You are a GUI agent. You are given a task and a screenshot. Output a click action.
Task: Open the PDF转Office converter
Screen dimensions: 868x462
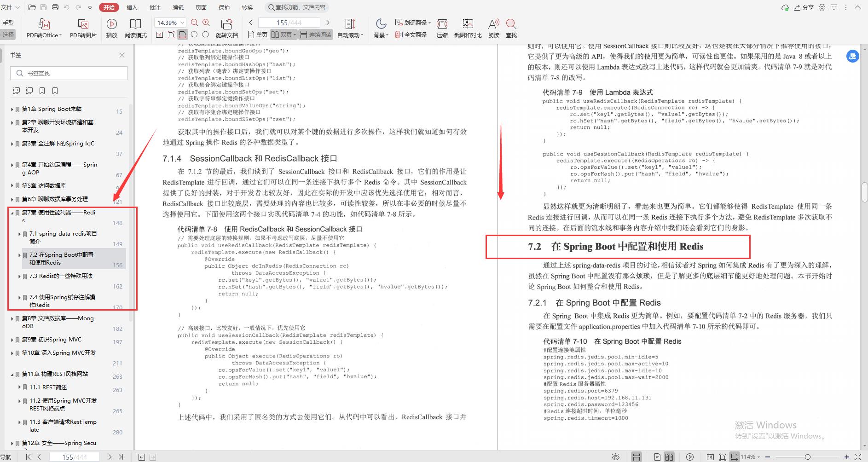(x=44, y=28)
